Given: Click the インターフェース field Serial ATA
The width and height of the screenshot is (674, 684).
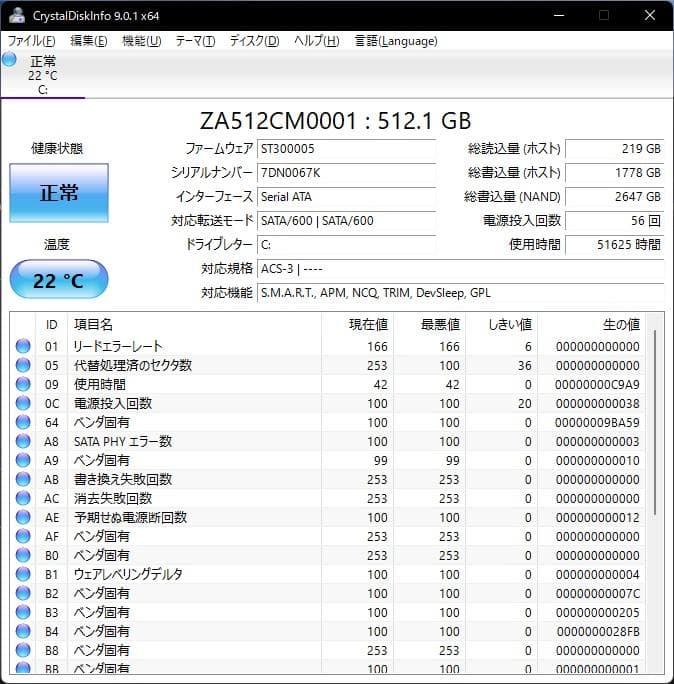Looking at the screenshot, I should tap(346, 197).
